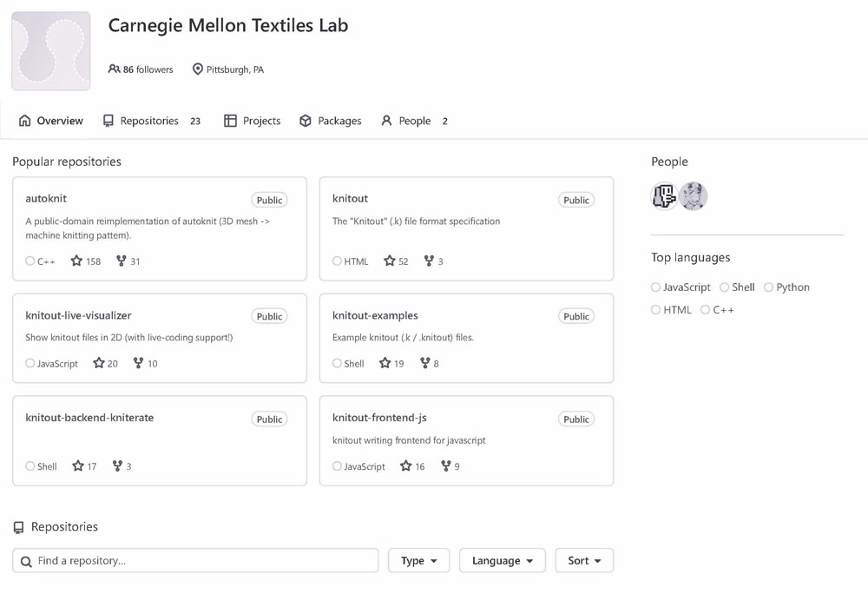This screenshot has height=614, width=868.
Task: Filter by Python in Top languages
Action: (786, 287)
